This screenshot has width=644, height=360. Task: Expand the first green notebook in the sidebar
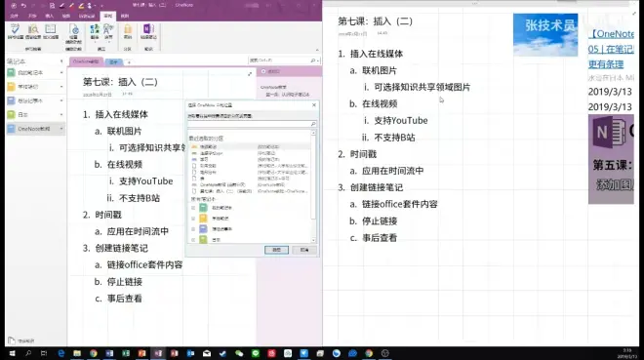[x=61, y=72]
